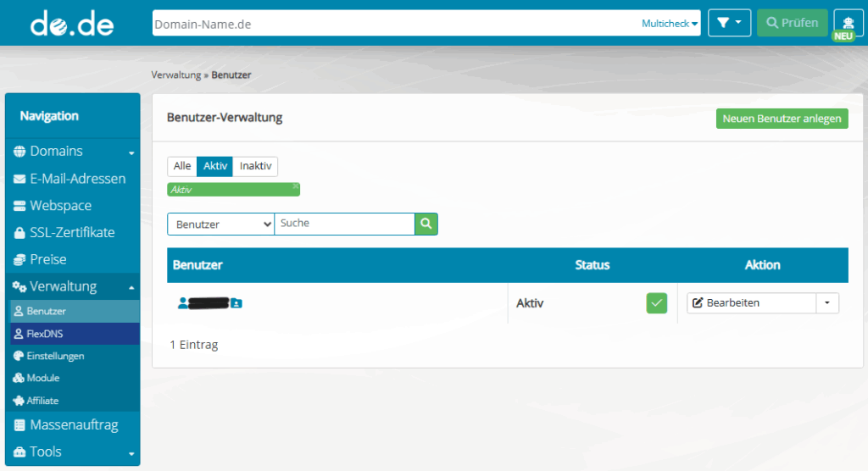868x471 pixels.
Task: Open FlexDNS in the sidebar
Action: [x=45, y=334]
